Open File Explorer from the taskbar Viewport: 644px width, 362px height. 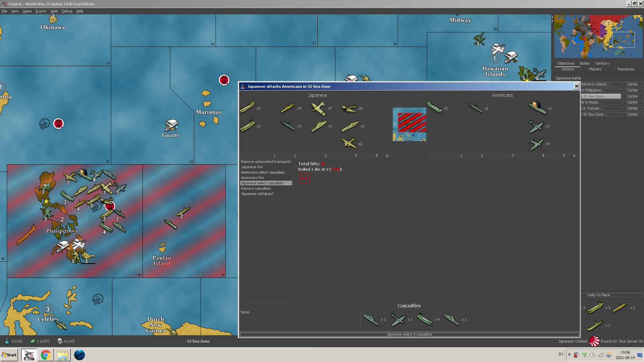click(x=62, y=355)
